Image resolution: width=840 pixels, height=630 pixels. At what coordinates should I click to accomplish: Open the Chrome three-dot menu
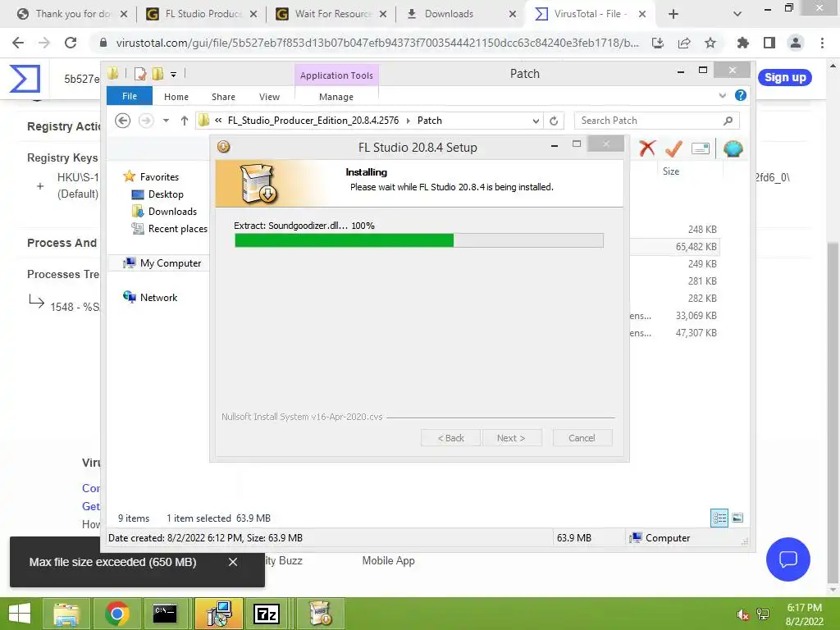822,43
